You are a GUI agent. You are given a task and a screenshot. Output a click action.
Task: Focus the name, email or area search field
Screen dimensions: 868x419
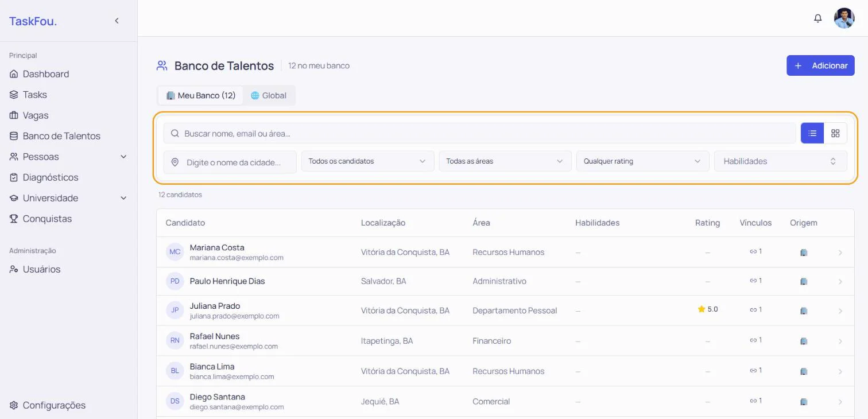point(479,133)
